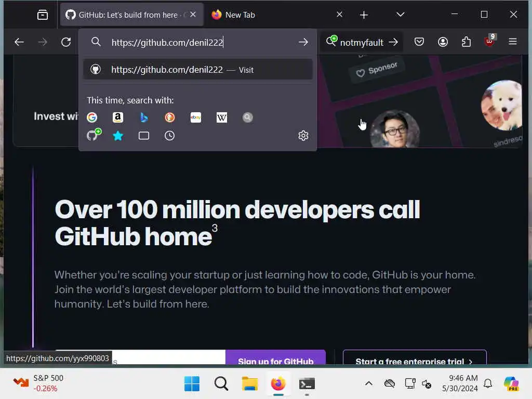532x399 pixels.
Task: Open Windows taskbar search
Action: click(x=221, y=384)
